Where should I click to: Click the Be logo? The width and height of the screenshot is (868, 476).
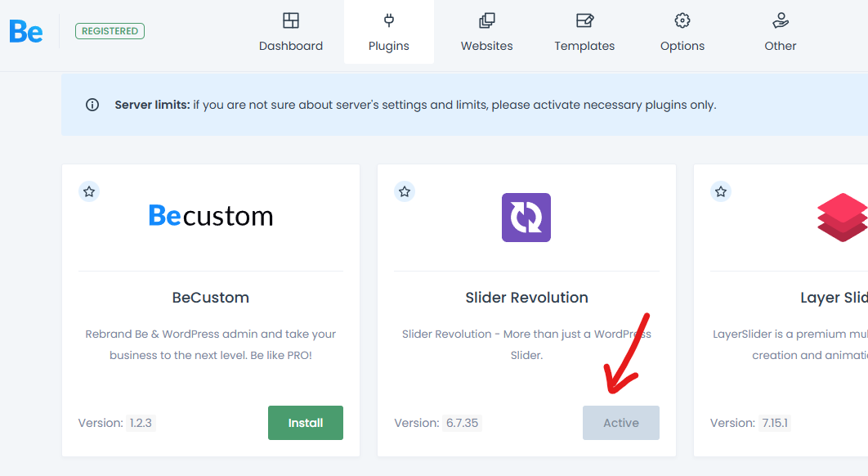pos(26,32)
